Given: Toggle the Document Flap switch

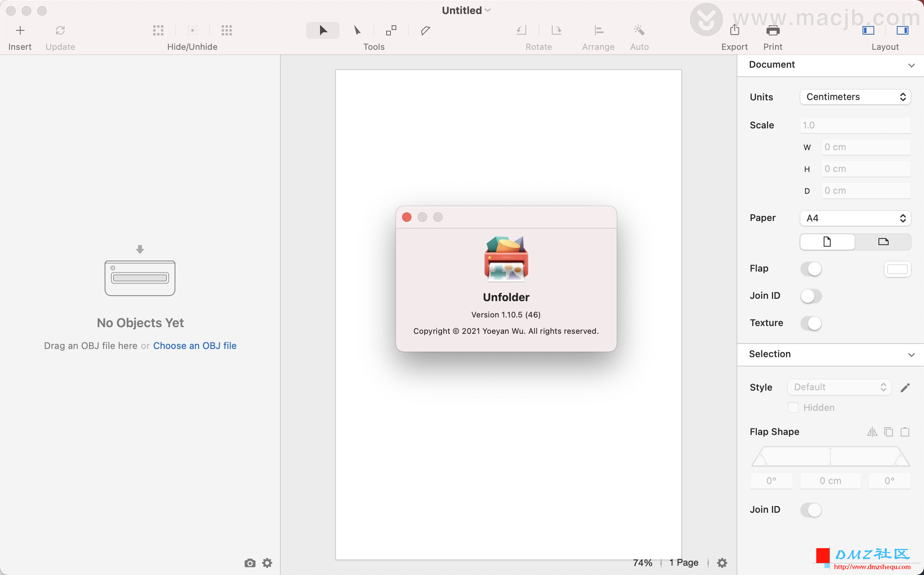Looking at the screenshot, I should point(811,269).
